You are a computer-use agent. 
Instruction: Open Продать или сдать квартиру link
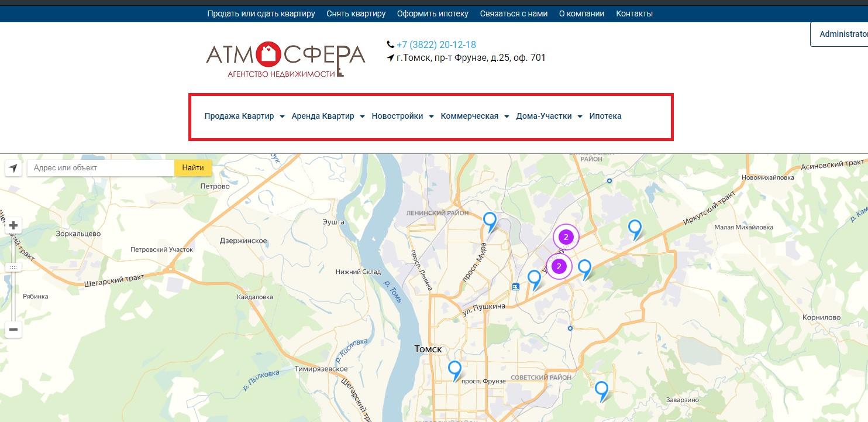click(261, 13)
